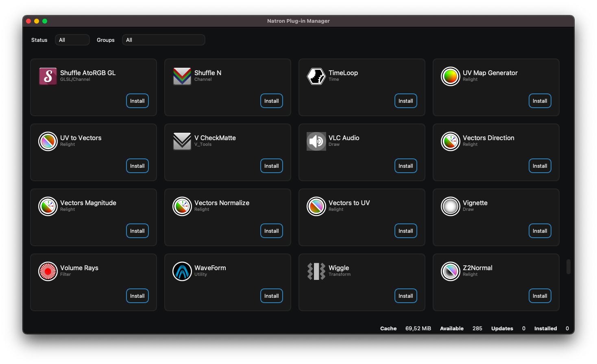Install the TimeLoop plug-in
This screenshot has width=597, height=364.
click(x=406, y=101)
